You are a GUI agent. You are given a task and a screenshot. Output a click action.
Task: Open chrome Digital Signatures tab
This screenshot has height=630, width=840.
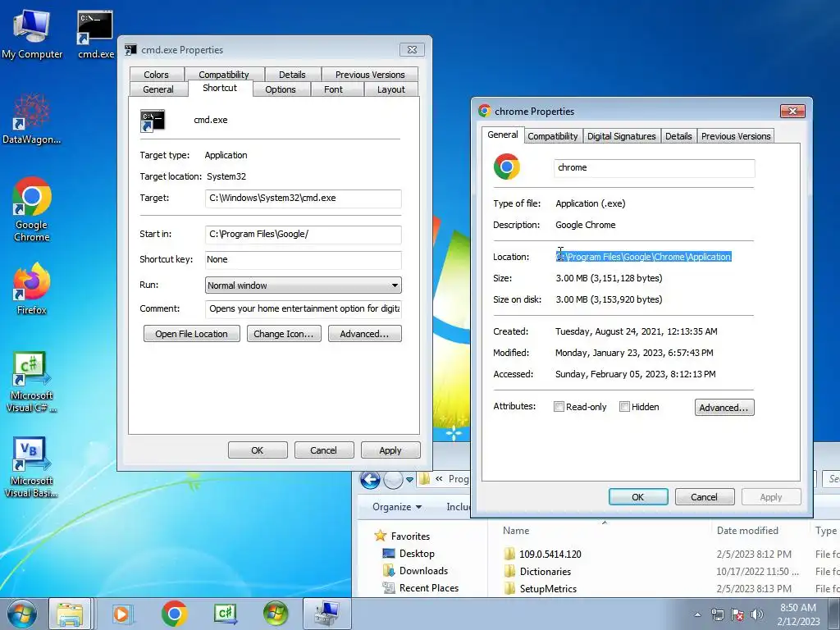tap(622, 136)
